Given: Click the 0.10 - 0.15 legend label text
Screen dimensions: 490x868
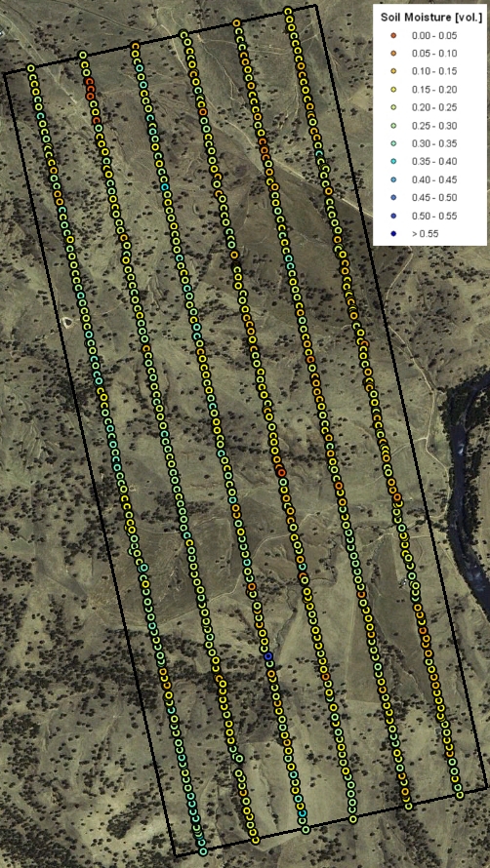Looking at the screenshot, I should 434,71.
